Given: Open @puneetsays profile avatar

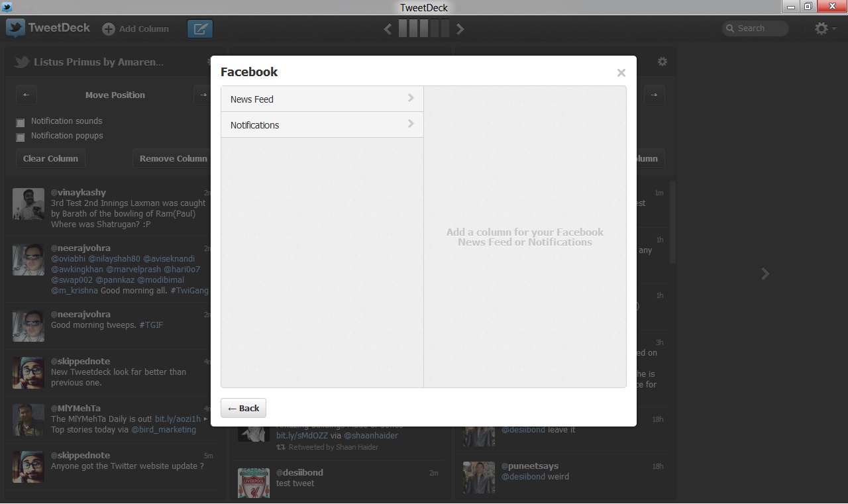Looking at the screenshot, I should tap(479, 478).
